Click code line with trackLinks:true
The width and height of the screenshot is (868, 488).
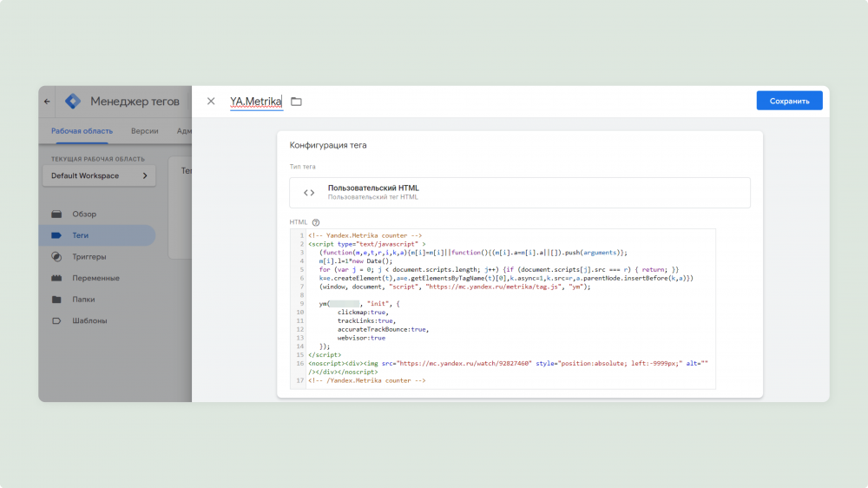[x=366, y=320]
